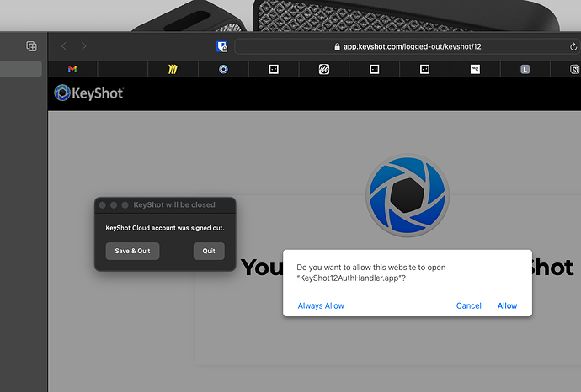Click the KeyShot logo in the page header
The image size is (581, 392).
tap(89, 93)
